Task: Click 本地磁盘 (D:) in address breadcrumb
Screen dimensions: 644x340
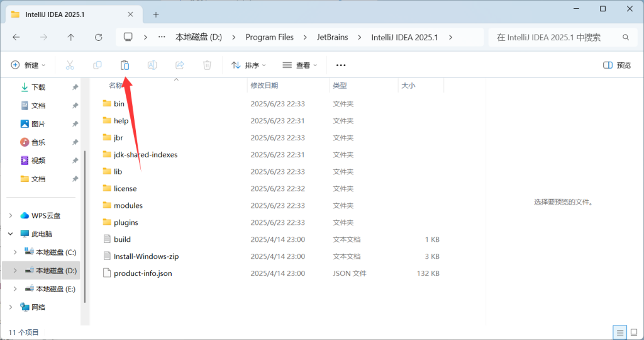Action: 199,37
